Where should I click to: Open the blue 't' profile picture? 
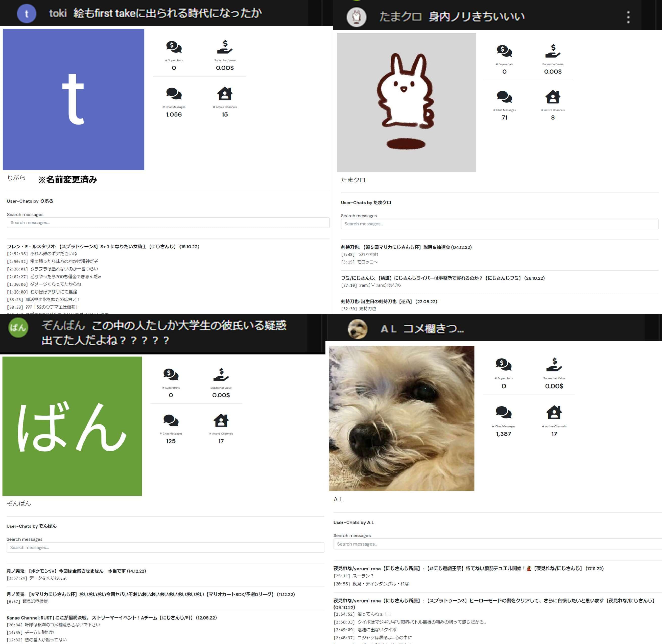[x=74, y=99]
